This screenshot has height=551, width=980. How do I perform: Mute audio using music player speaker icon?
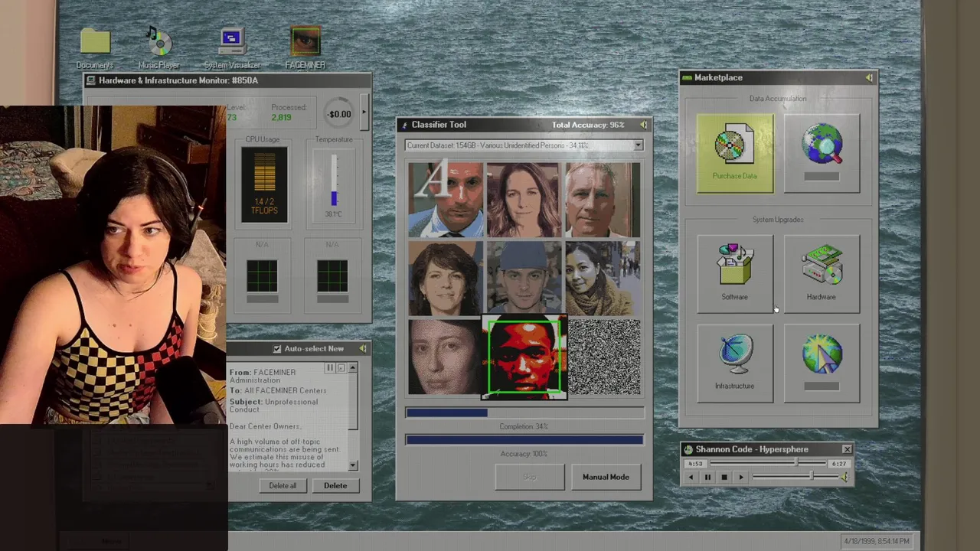844,477
